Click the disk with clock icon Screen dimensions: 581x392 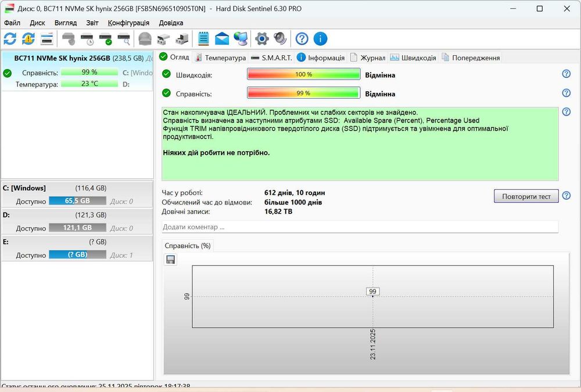coord(88,38)
